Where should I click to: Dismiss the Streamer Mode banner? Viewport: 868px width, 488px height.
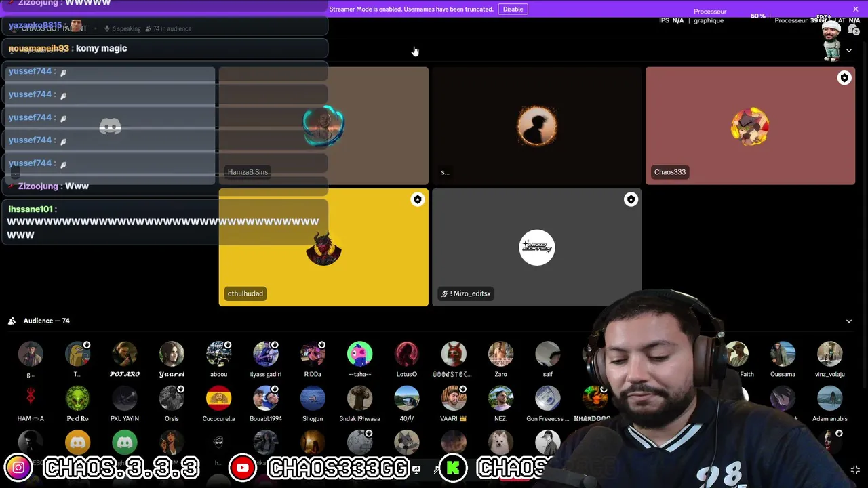point(856,9)
